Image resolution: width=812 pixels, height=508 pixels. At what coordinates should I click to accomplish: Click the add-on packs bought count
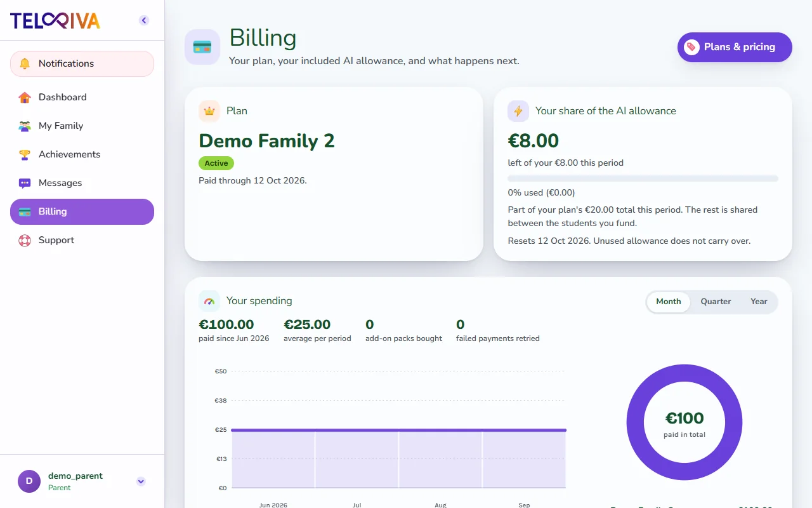(x=370, y=324)
